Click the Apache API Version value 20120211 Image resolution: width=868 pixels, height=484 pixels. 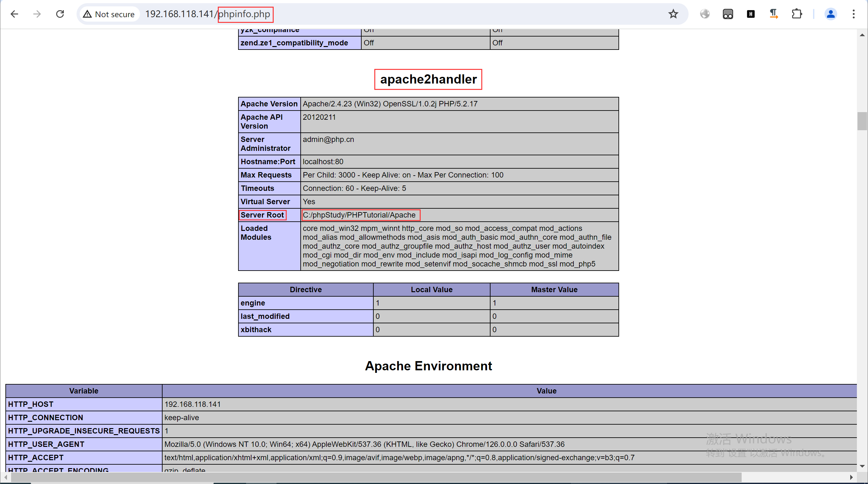319,117
